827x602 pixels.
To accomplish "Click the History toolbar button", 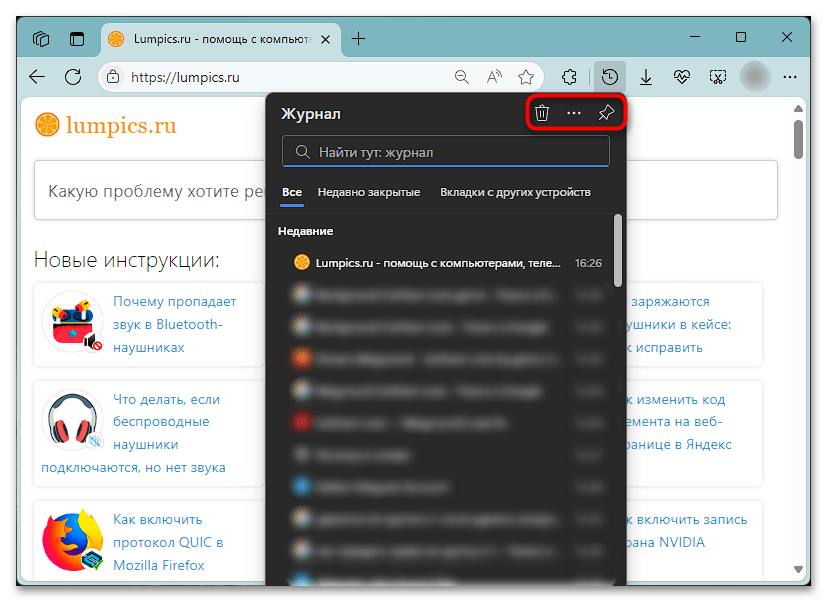I will [x=609, y=77].
